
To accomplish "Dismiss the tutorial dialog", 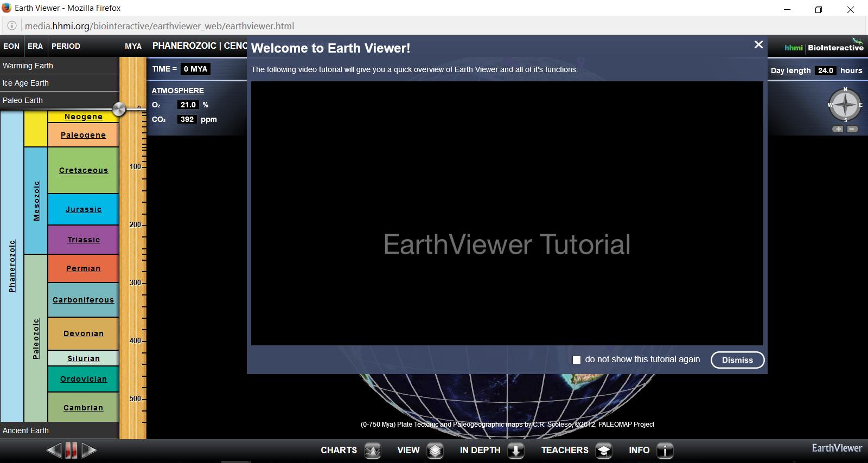I will point(737,360).
